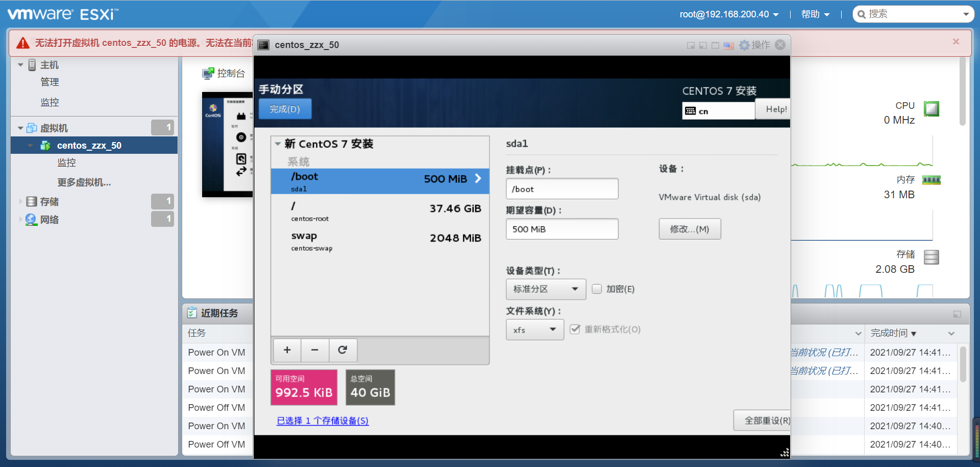Select the /boot sda1 partition row
The height and width of the screenshot is (467, 980).
(x=380, y=181)
